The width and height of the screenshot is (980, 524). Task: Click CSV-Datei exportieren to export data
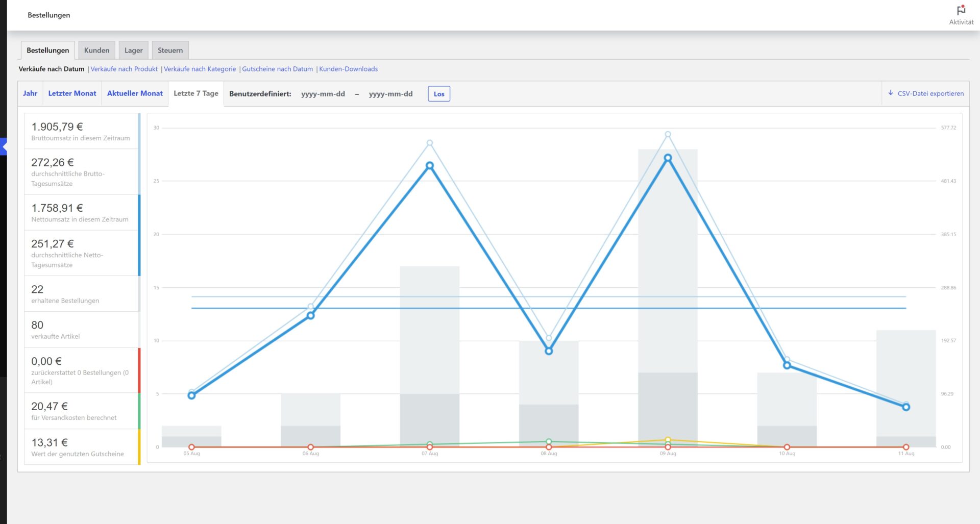pyautogui.click(x=930, y=93)
